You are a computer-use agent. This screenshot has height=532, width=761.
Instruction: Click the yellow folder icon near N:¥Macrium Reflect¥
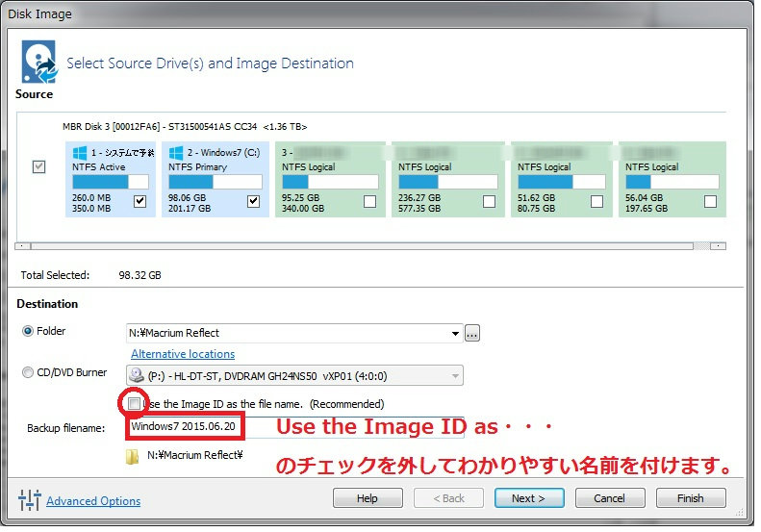[133, 456]
